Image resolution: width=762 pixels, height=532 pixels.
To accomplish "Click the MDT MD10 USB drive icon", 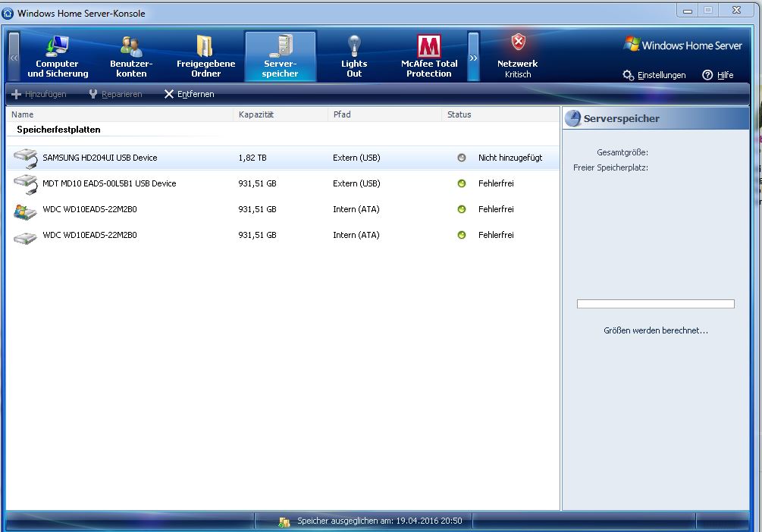I will click(25, 183).
